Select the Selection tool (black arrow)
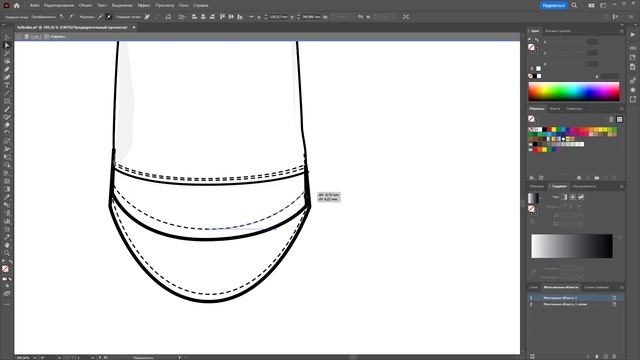Viewport: 640px width, 360px height. coord(7,38)
